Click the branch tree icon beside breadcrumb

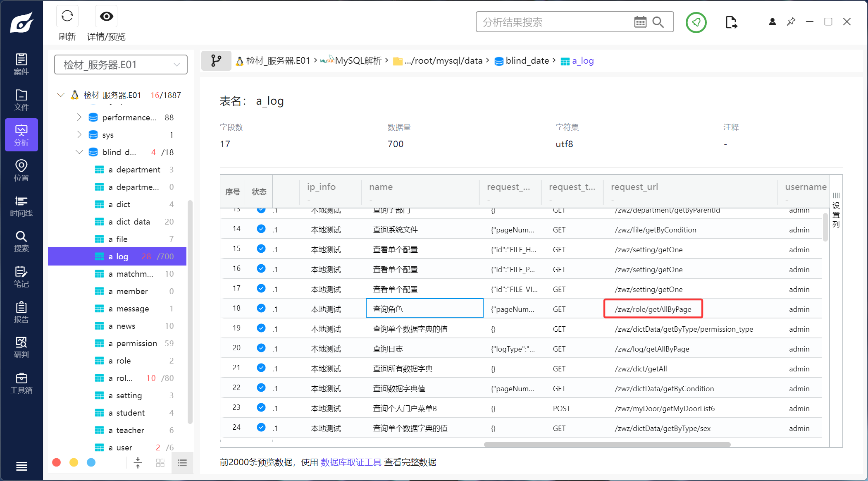(x=216, y=61)
